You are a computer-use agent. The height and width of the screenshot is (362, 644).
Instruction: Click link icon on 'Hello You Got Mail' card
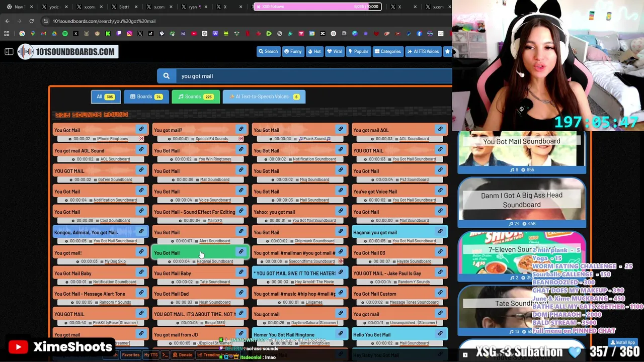[x=440, y=334]
